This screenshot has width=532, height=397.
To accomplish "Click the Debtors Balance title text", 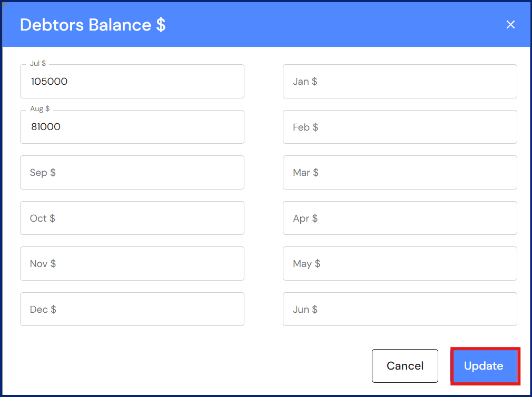I will point(85,25).
